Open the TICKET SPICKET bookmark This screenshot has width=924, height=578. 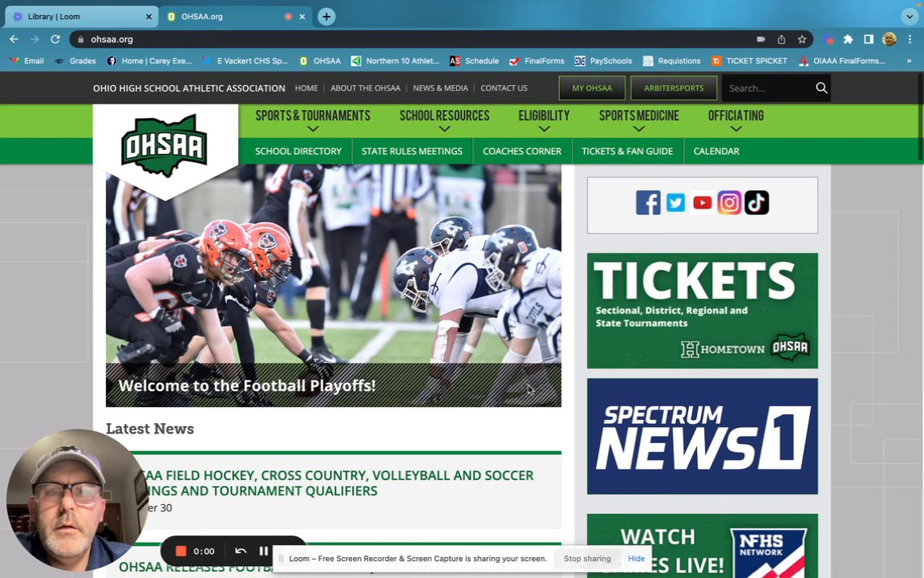click(749, 61)
